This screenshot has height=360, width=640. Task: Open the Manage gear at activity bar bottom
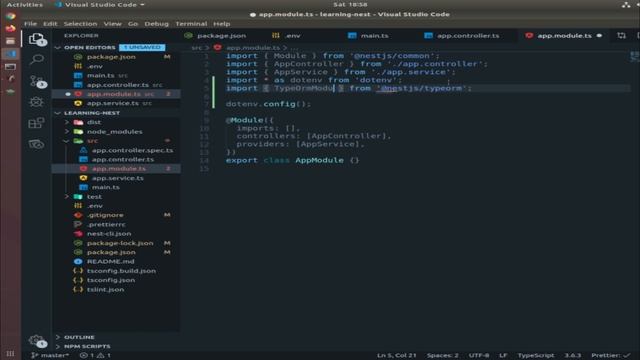[x=37, y=340]
